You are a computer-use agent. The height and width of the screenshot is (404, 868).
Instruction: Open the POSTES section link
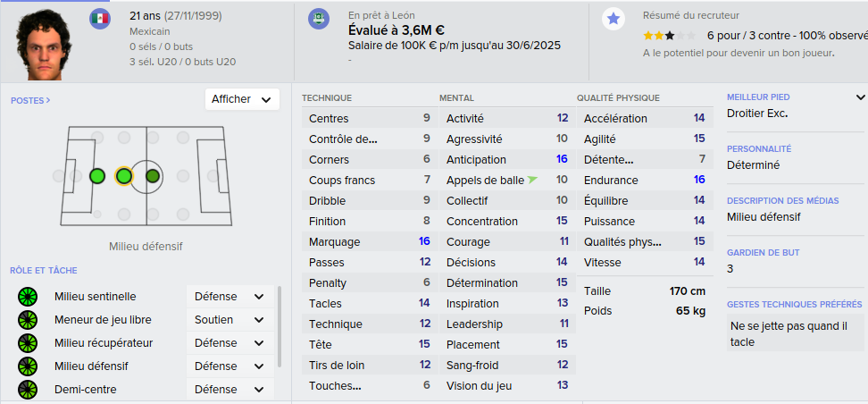30,100
